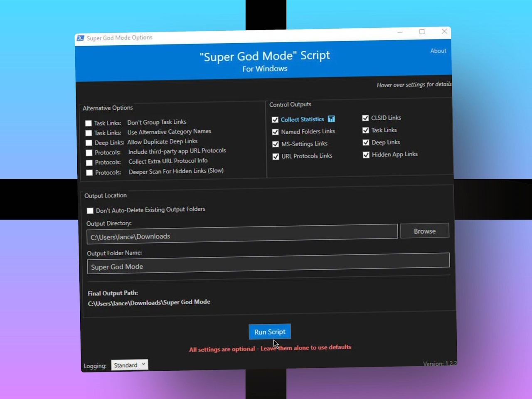The image size is (532, 399).
Task: Uncheck MS-Settings Links
Action: pos(275,144)
